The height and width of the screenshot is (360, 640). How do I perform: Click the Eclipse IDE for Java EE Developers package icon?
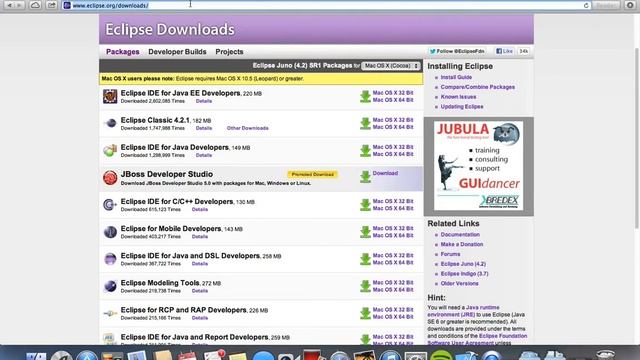110,97
